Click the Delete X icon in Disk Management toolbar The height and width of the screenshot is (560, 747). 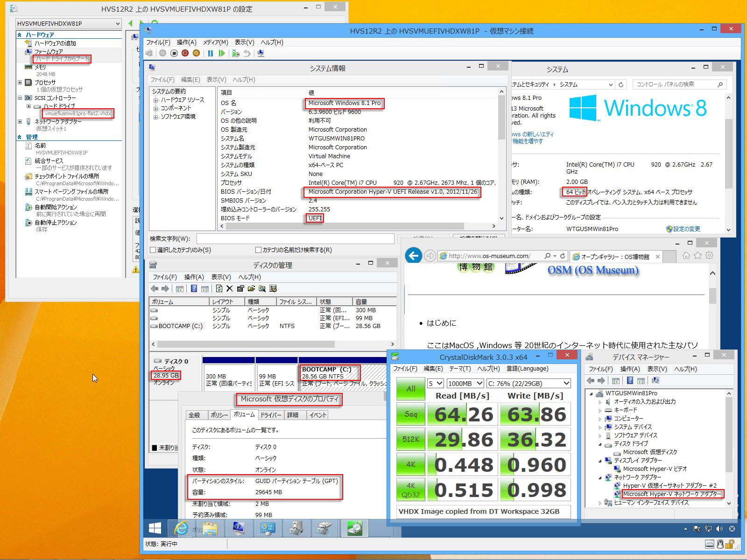(229, 288)
